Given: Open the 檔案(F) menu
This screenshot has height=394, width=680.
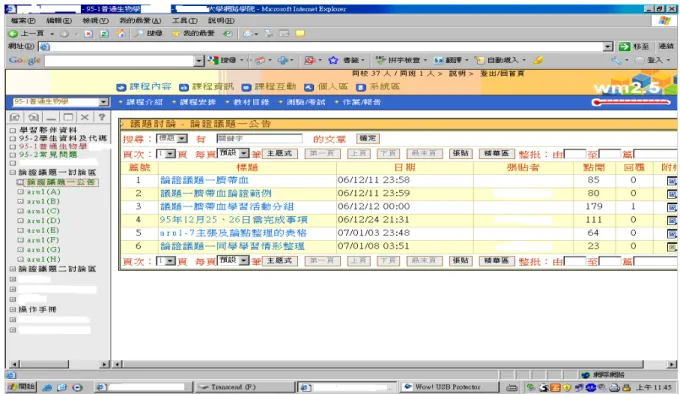Looking at the screenshot, I should tap(23, 20).
